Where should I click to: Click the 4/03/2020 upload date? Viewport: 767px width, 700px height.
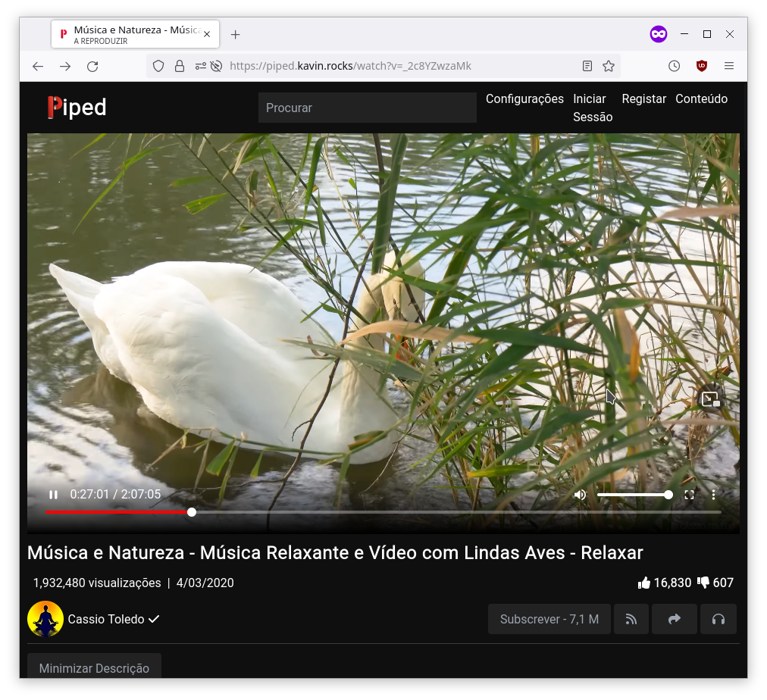205,583
